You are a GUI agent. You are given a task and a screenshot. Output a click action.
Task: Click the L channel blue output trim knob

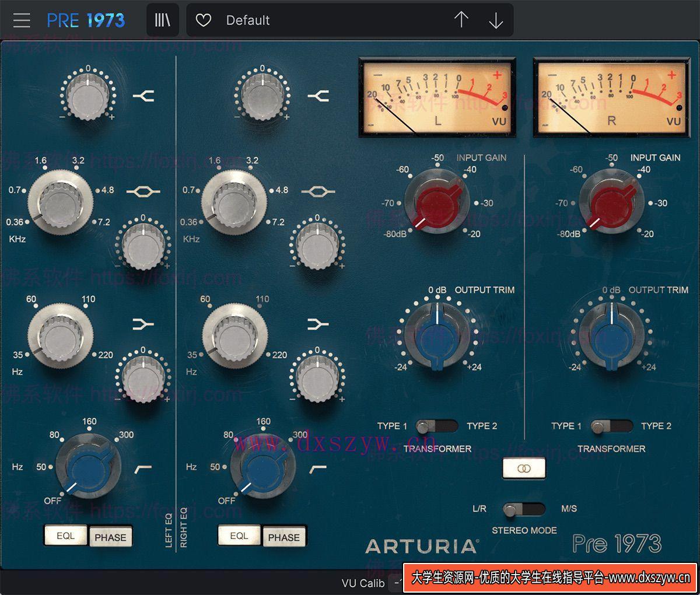(437, 337)
